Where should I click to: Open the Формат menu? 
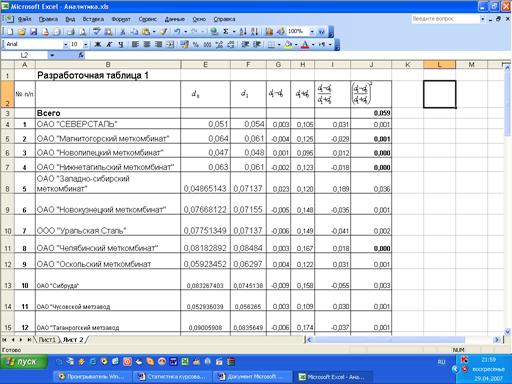121,19
